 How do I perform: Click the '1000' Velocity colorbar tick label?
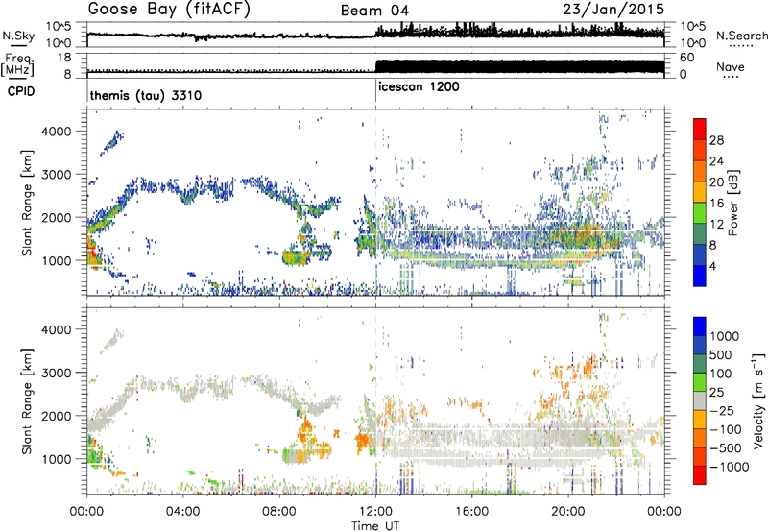click(724, 336)
